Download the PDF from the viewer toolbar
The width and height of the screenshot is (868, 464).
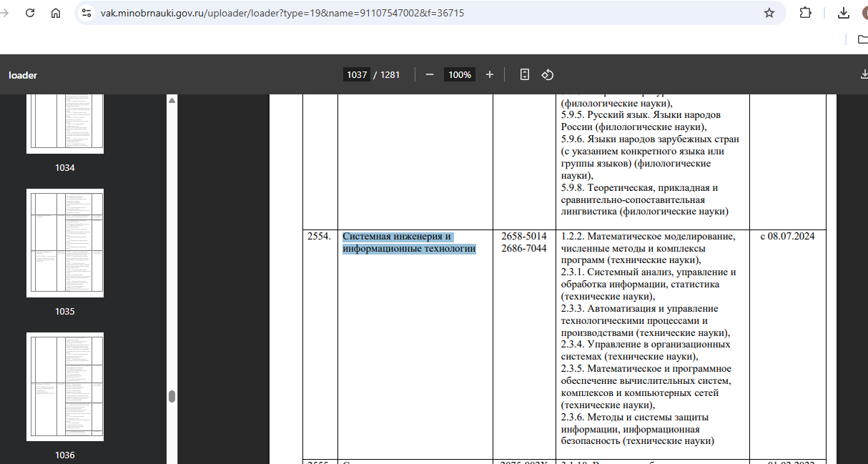click(x=864, y=75)
